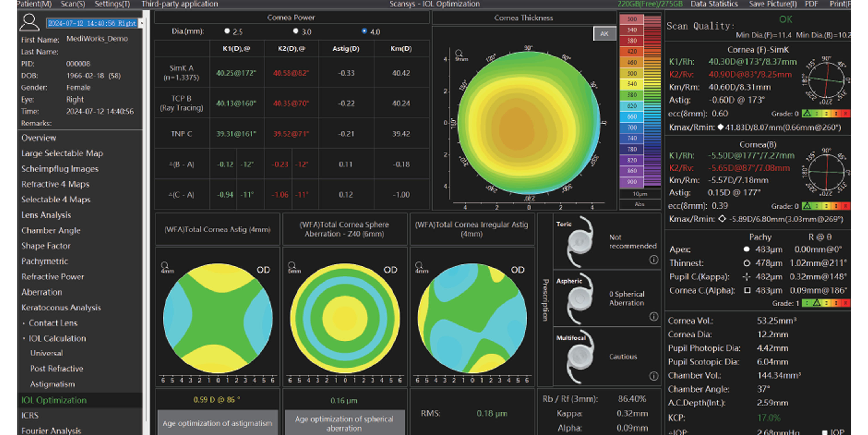The image size is (868, 435).
Task: Click the Aspheric lens info icon
Action: 653,316
